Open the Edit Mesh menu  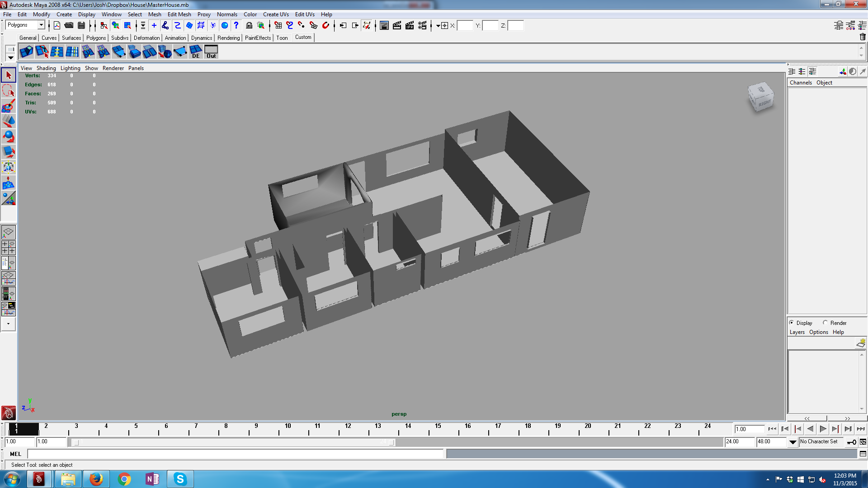pyautogui.click(x=179, y=14)
